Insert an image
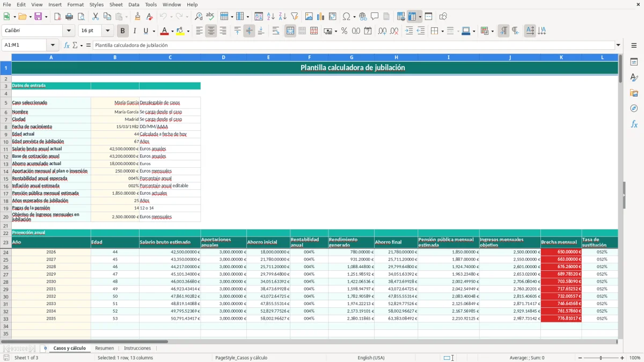This screenshot has height=362, width=644. (x=310, y=17)
